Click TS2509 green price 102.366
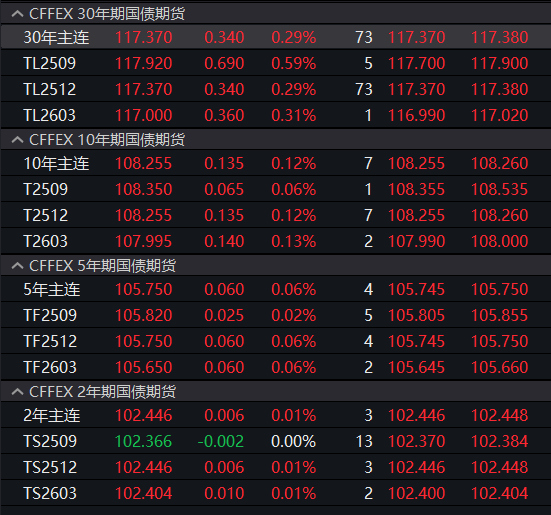 coord(143,442)
